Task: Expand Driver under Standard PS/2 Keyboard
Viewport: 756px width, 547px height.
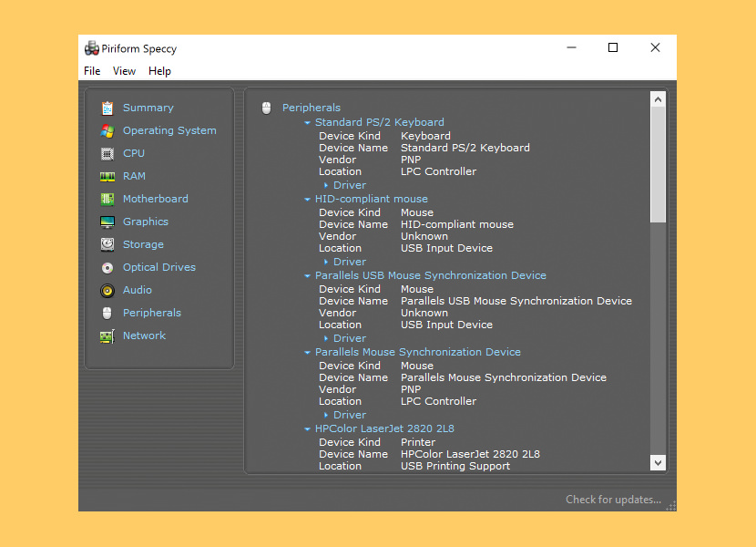Action: click(x=326, y=185)
